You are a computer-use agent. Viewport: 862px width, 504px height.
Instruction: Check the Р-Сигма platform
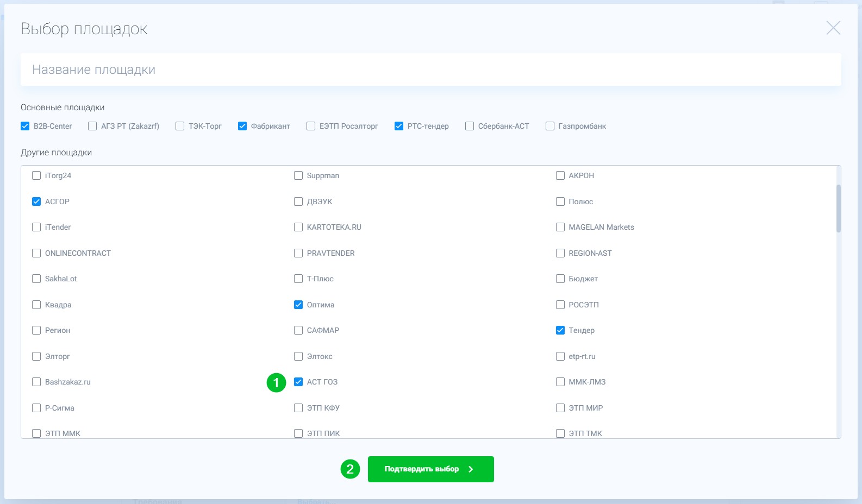[36, 408]
